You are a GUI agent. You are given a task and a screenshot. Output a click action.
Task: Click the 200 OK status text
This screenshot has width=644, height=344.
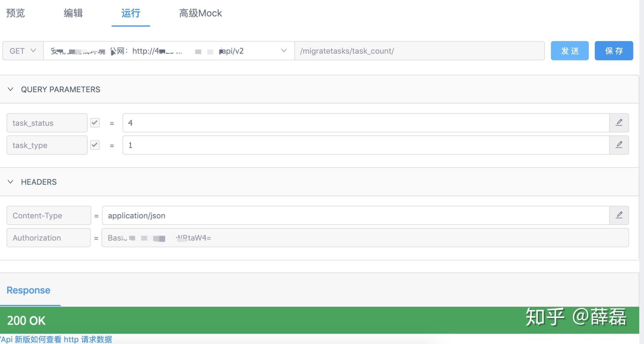[x=26, y=321]
